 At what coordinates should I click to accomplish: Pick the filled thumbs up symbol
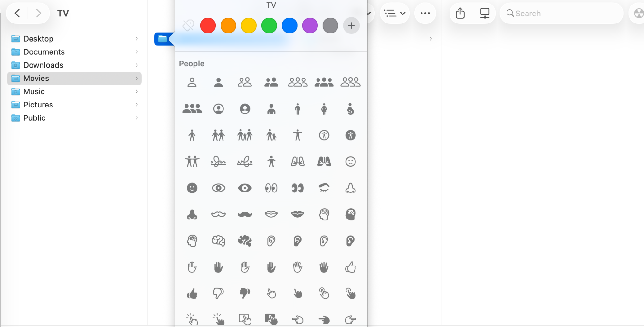pos(192,294)
